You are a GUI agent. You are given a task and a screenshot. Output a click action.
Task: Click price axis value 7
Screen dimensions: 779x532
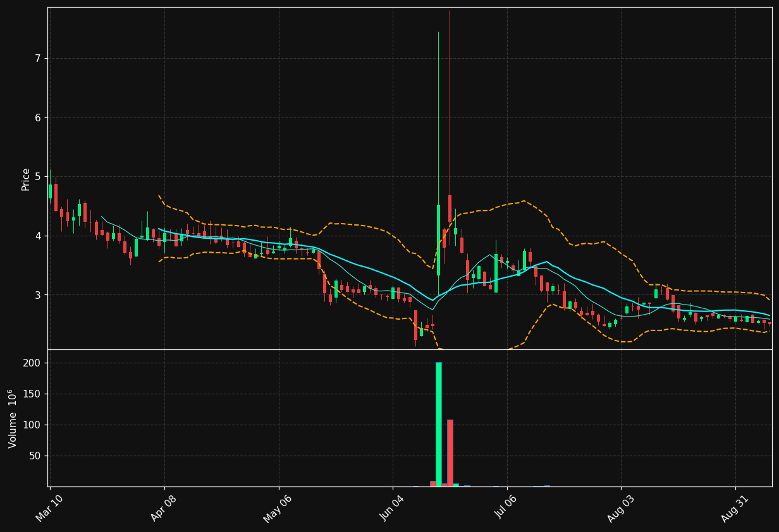tap(37, 59)
